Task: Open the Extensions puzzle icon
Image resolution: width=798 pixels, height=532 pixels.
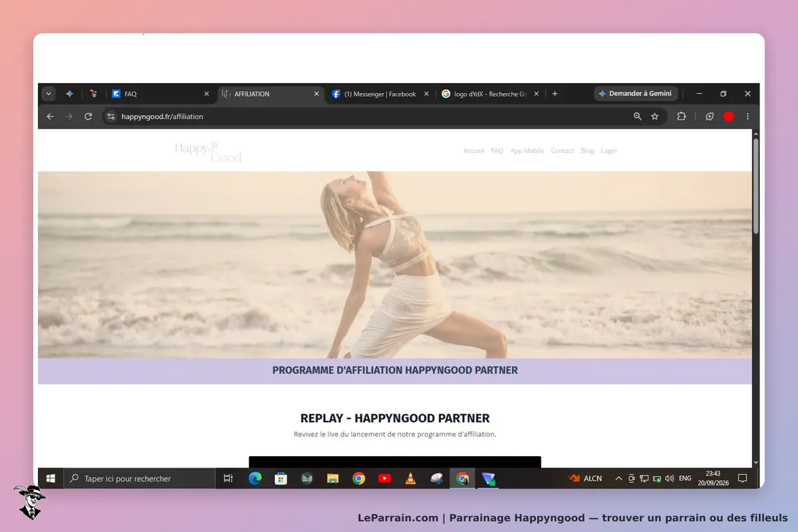Action: coord(682,116)
